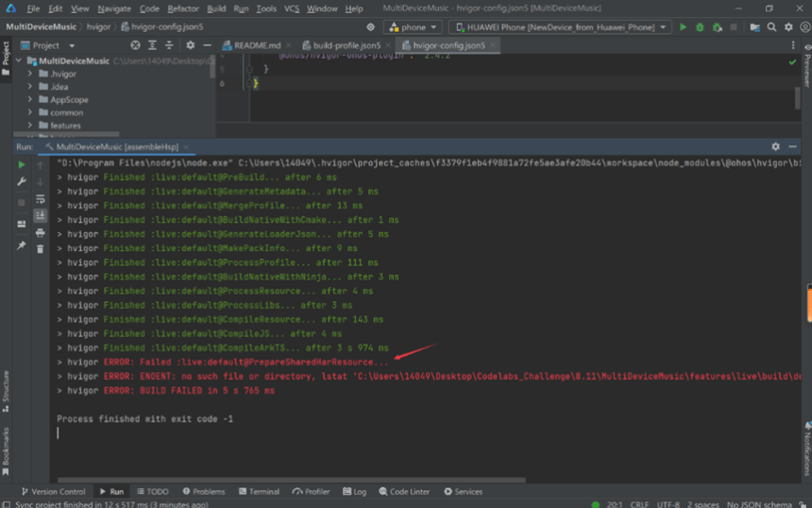Open Project panel options gear

(x=190, y=45)
